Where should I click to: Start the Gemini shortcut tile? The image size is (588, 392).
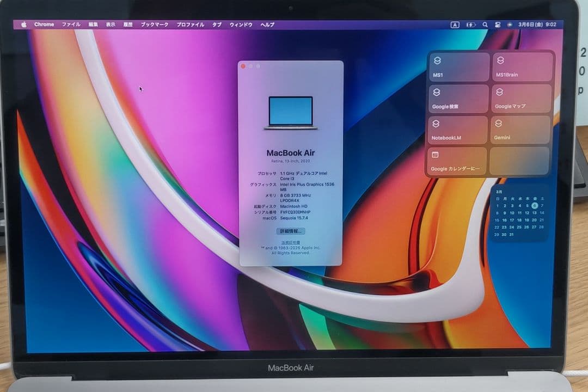[522, 130]
